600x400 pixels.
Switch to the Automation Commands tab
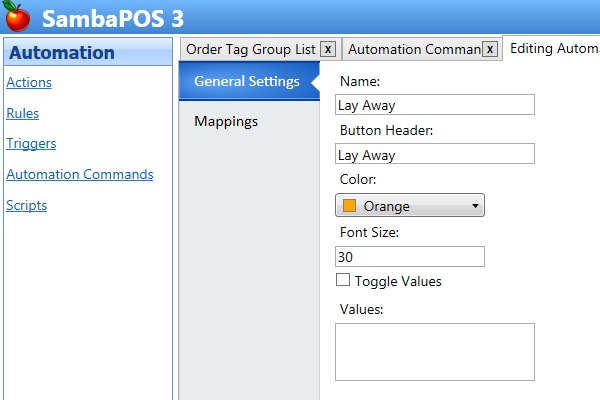[x=414, y=49]
